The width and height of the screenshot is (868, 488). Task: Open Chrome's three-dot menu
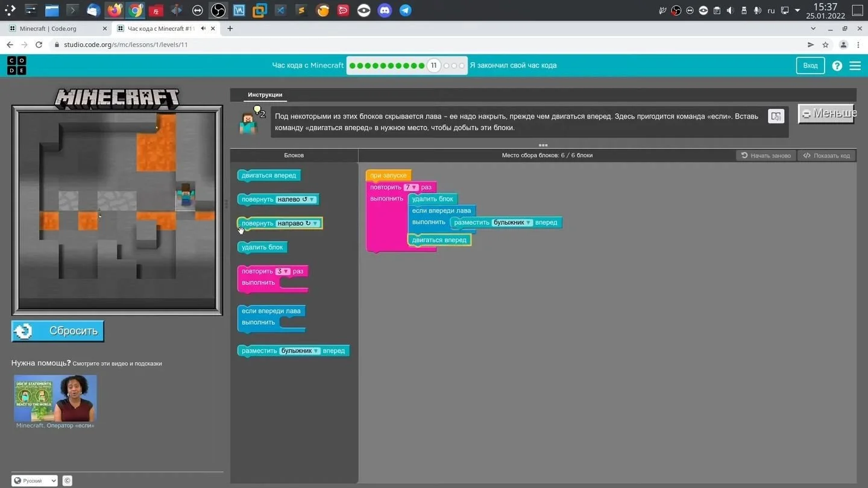(858, 45)
